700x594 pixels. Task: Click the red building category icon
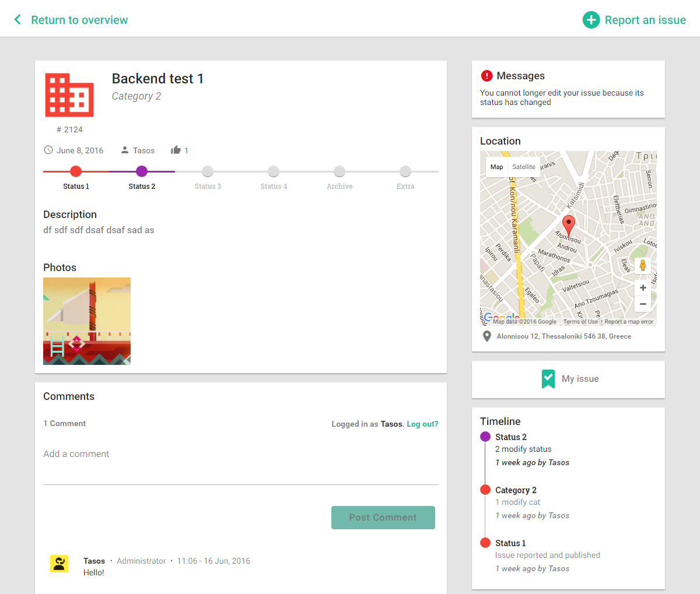[69, 95]
